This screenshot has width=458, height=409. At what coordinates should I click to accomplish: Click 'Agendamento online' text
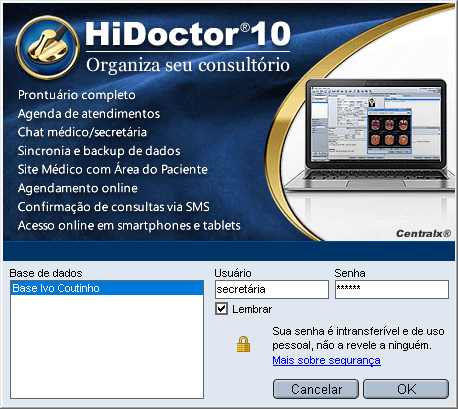point(78,188)
